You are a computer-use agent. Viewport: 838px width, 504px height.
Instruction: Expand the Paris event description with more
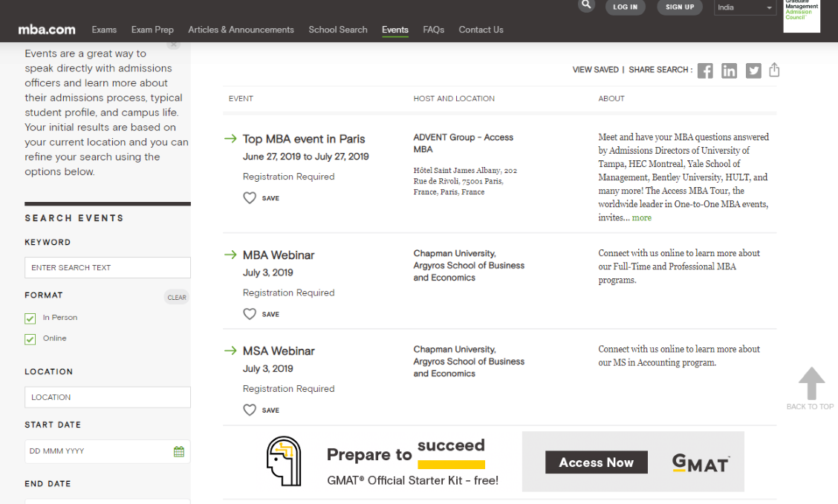point(641,217)
